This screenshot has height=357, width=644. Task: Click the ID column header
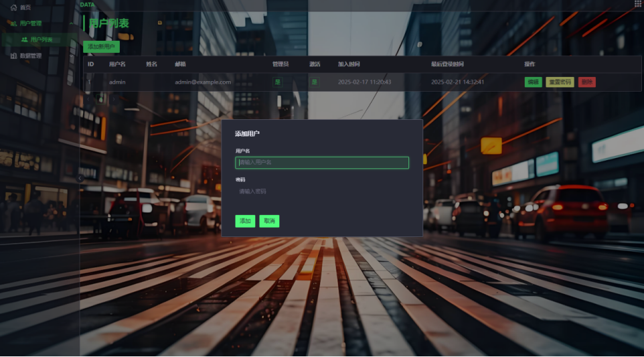(x=91, y=64)
